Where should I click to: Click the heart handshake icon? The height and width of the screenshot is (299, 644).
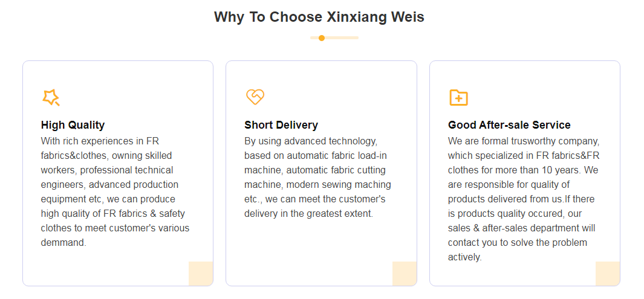point(255,97)
